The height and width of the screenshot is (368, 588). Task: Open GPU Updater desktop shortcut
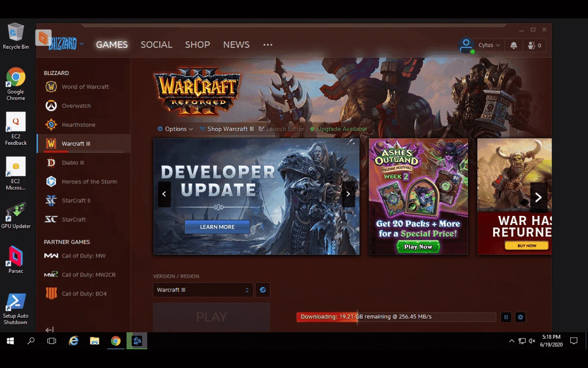(16, 215)
